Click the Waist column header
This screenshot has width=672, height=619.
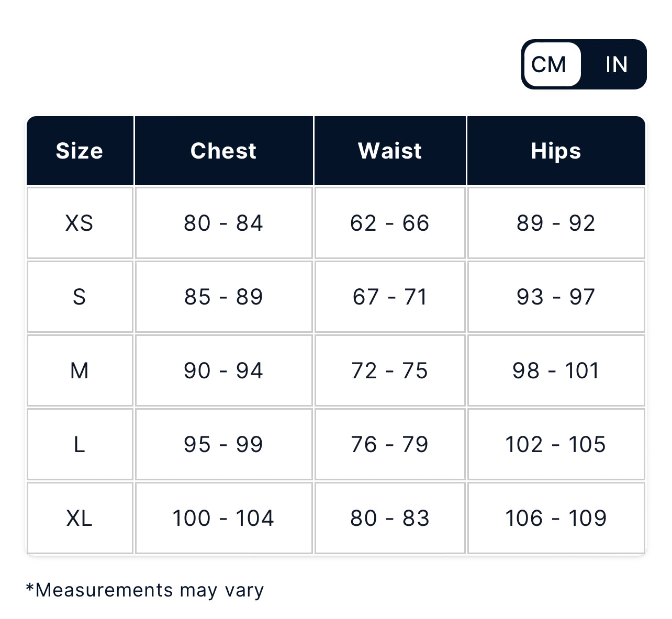pyautogui.click(x=390, y=151)
